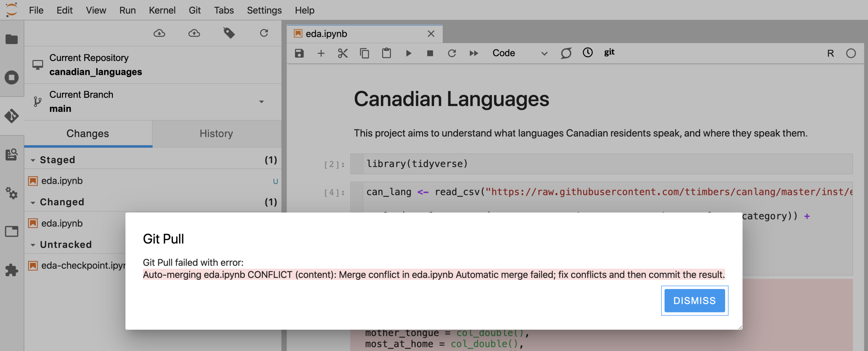Open the Git sidebar panel icon
Image resolution: width=868 pixels, height=351 pixels.
(12, 116)
